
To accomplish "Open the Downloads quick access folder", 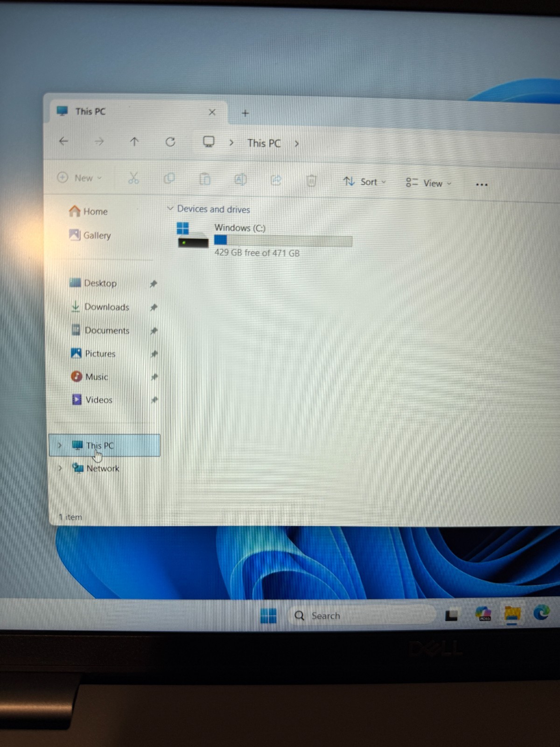I will pos(100,307).
